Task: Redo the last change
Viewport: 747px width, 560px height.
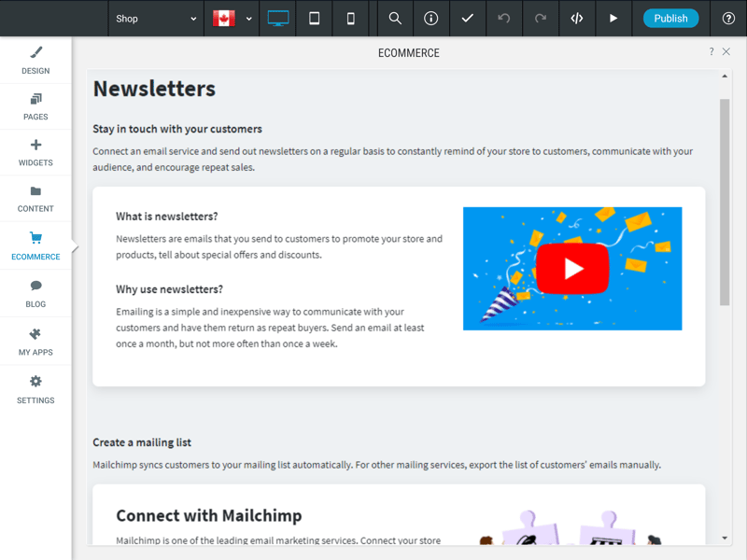Action: tap(541, 19)
